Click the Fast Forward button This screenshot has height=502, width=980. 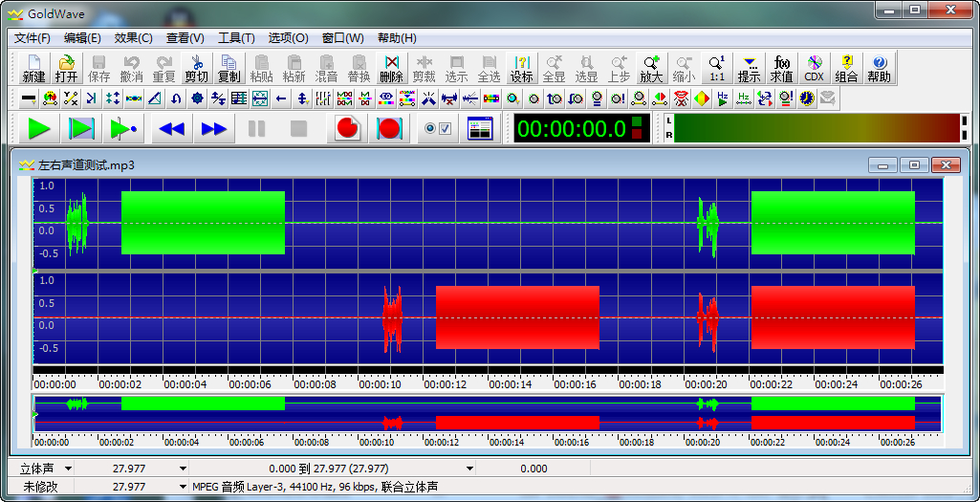(x=213, y=128)
